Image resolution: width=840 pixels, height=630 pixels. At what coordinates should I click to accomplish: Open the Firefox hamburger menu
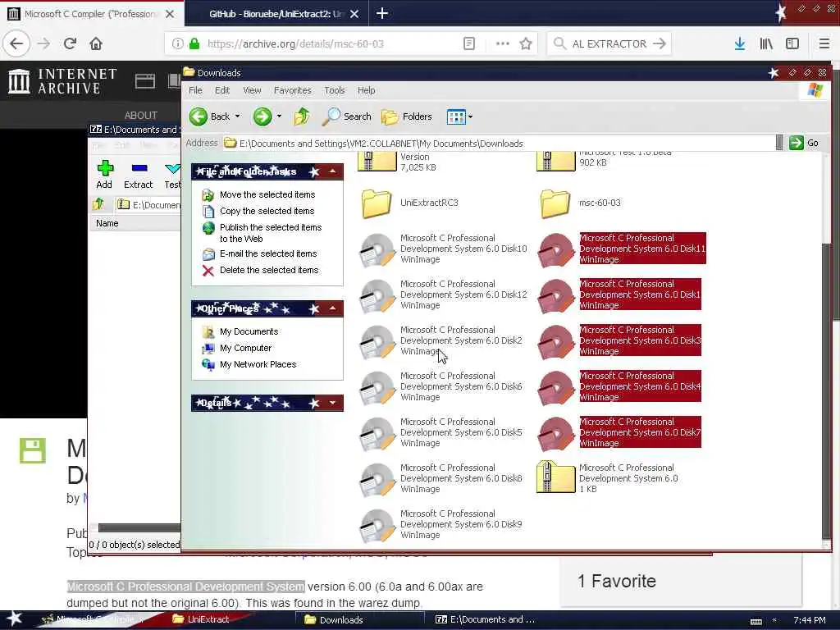point(824,43)
